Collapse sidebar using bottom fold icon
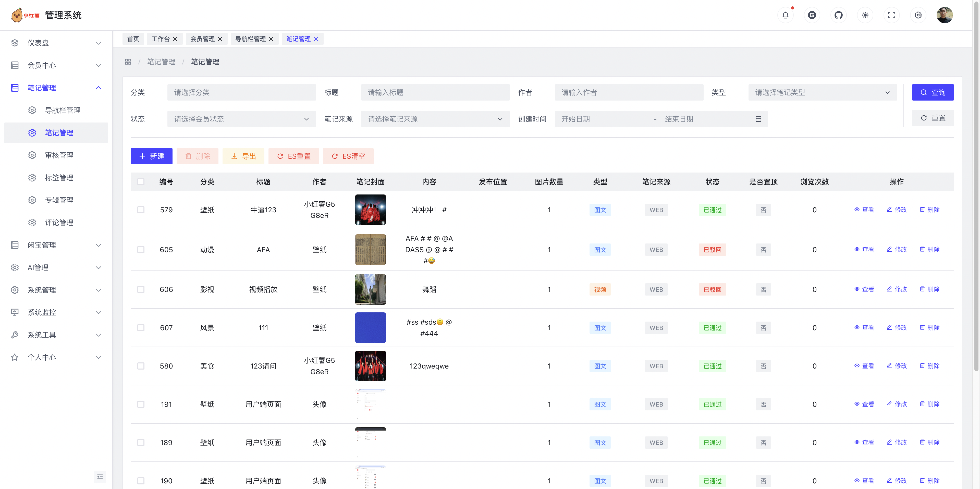Viewport: 980px width, 489px height. 100,476
